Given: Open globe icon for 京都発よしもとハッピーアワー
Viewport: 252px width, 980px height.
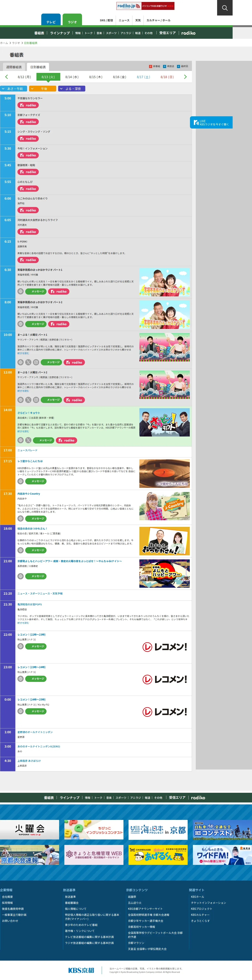Looking at the screenshot, I should point(21,576).
